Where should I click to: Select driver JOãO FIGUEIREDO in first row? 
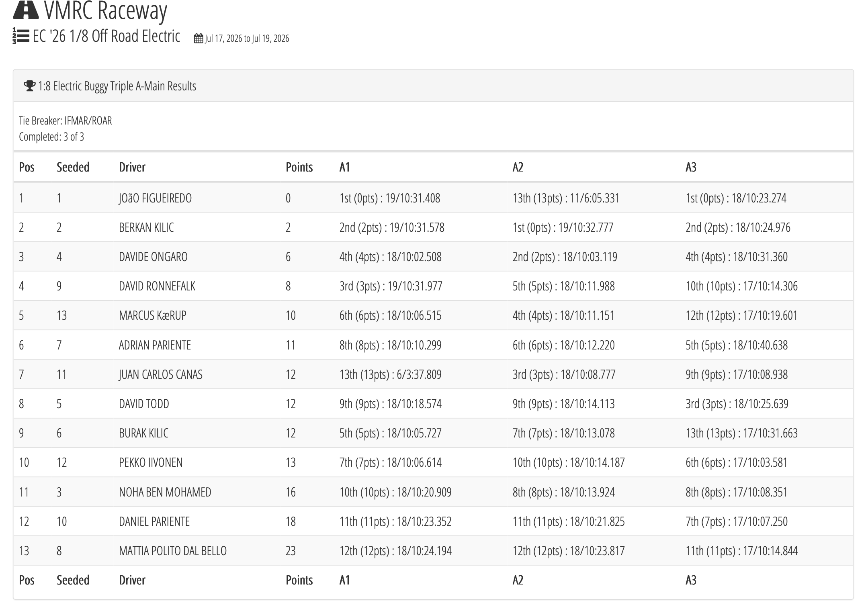point(155,198)
